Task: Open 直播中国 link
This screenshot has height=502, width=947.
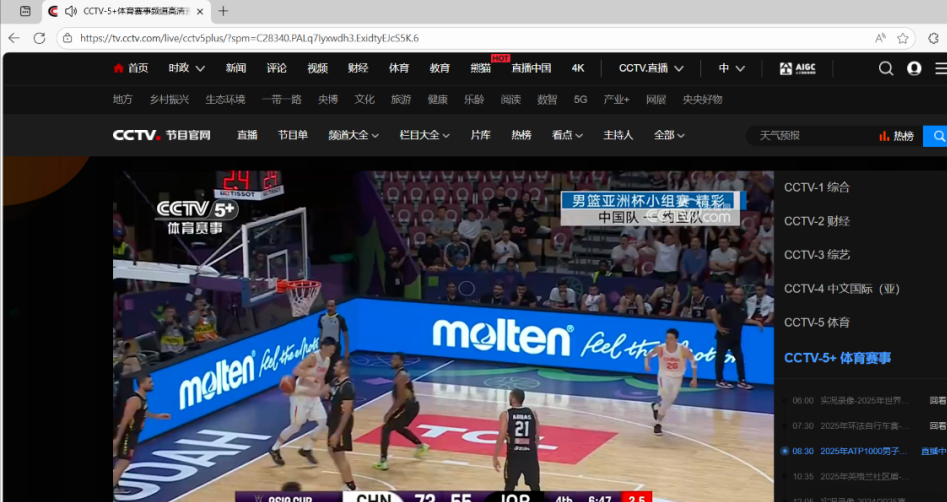Action: click(531, 68)
